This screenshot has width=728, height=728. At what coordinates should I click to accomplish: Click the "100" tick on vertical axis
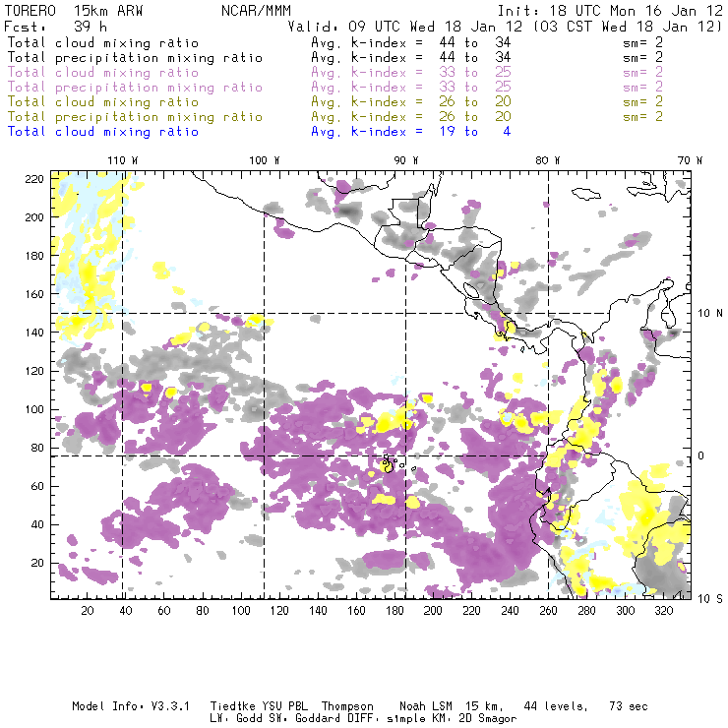pos(34,409)
